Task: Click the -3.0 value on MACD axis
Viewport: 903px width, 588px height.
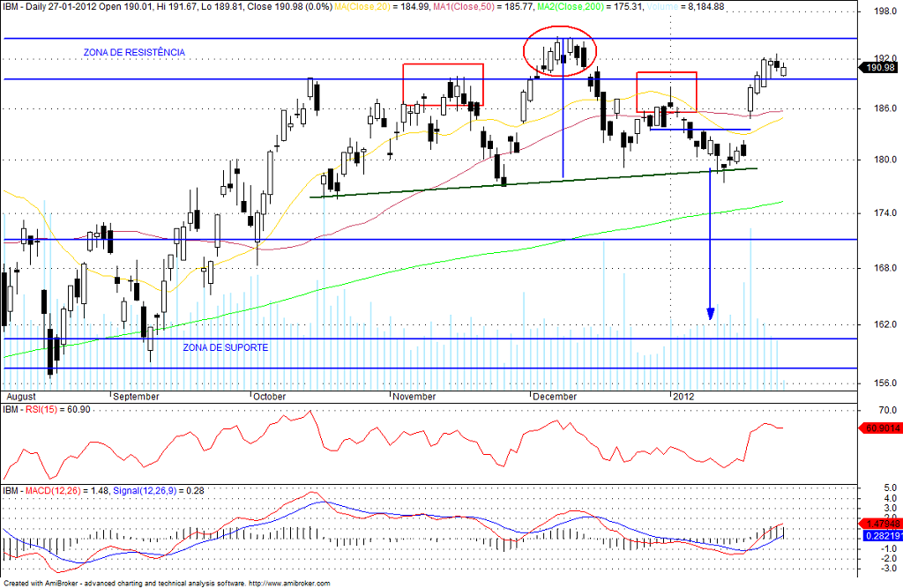Action: pos(889,569)
